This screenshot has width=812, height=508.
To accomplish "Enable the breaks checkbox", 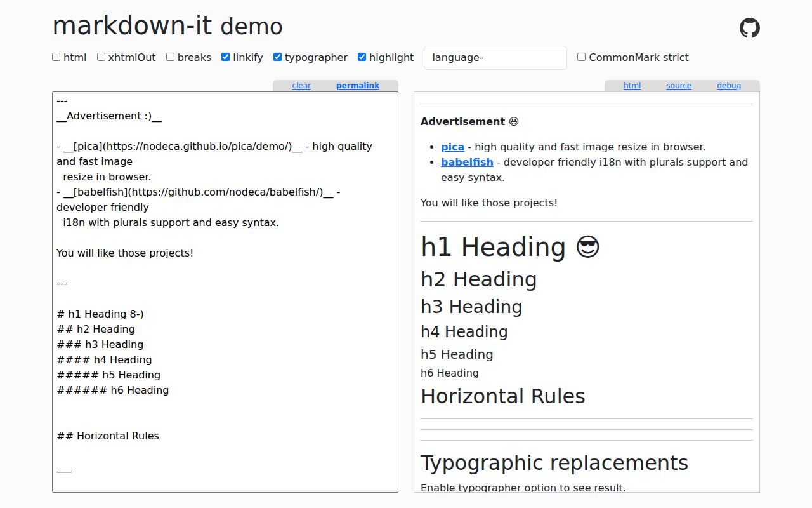I will click(170, 57).
